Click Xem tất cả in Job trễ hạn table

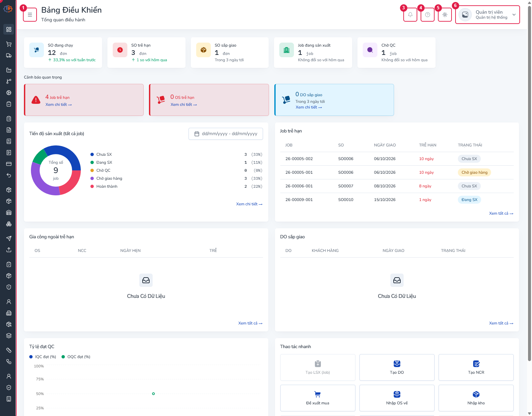[501, 213]
